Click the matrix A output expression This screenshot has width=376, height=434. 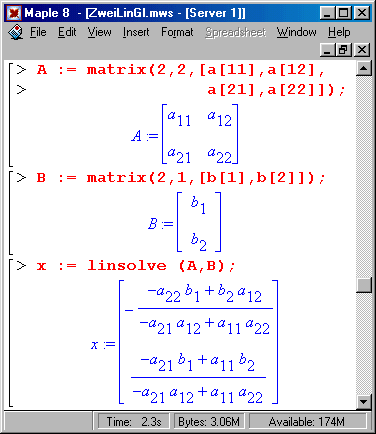point(185,134)
